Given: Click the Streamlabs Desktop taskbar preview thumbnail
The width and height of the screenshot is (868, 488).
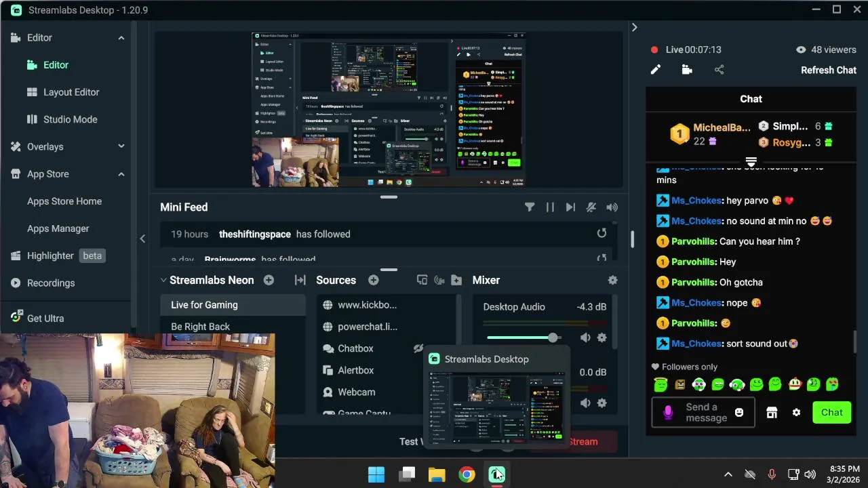Looking at the screenshot, I should 497,409.
